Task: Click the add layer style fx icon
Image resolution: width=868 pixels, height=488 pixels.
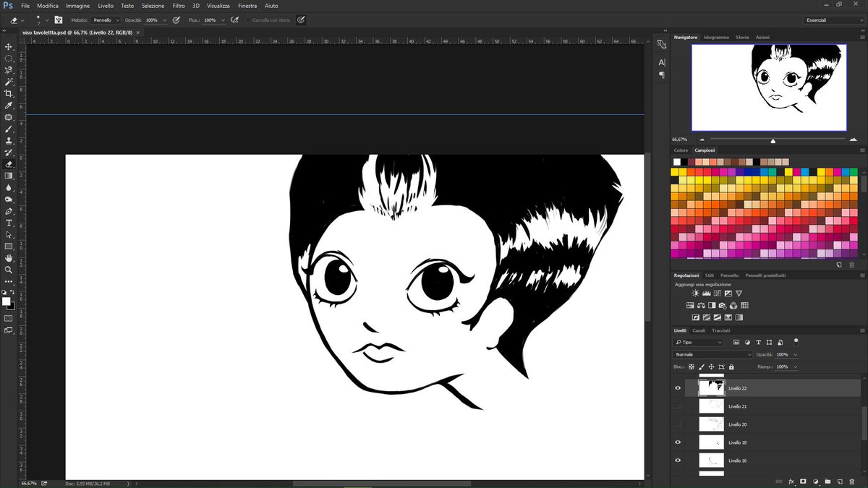Action: click(x=791, y=481)
